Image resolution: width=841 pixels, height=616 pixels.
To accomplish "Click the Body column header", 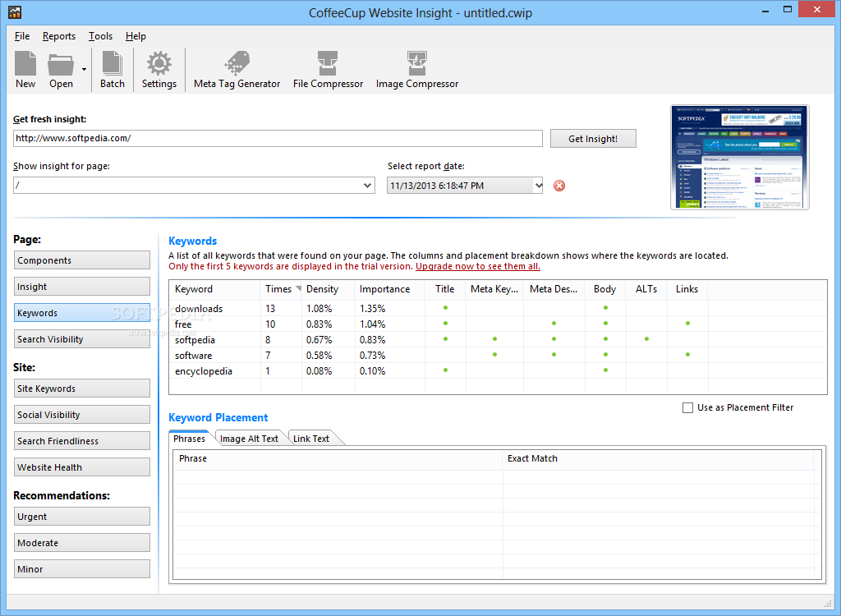I will point(605,289).
